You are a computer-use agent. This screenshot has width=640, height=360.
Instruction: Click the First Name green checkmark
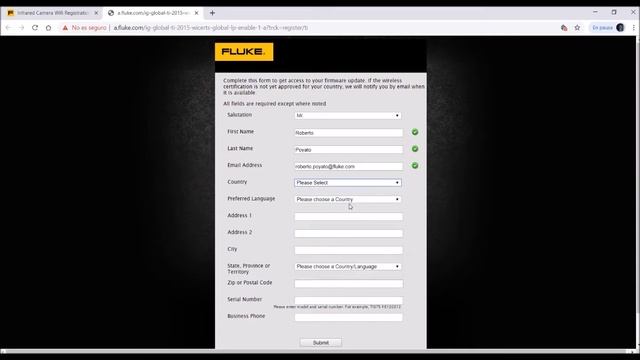pyautogui.click(x=415, y=132)
